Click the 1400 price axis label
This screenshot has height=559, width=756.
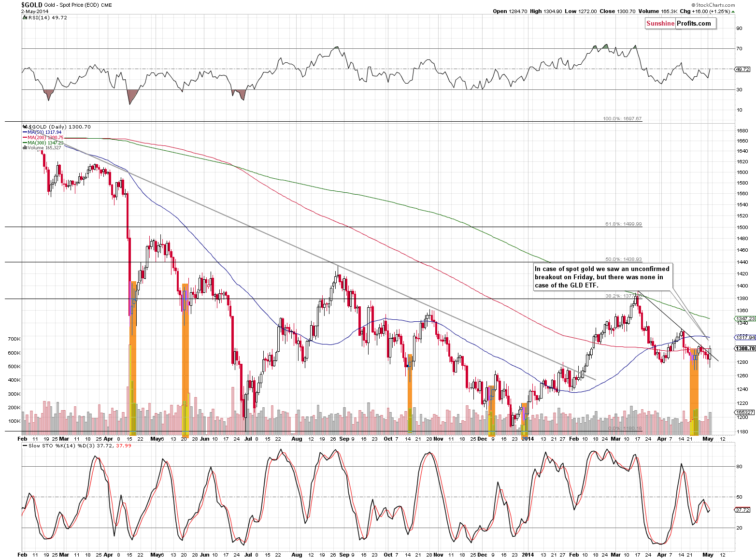[x=742, y=286]
